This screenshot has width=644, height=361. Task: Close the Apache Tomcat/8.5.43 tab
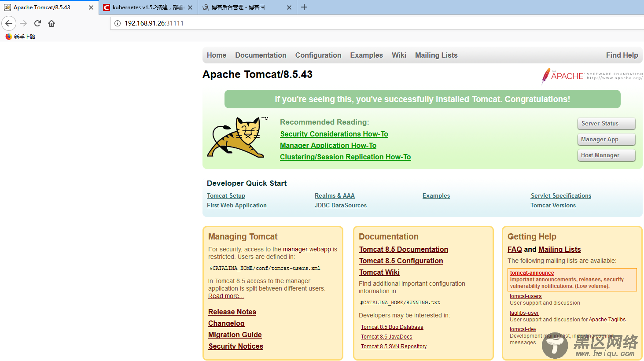click(91, 7)
